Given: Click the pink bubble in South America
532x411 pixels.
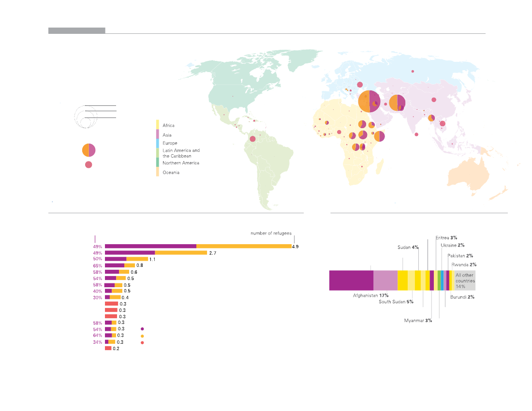Looking at the screenshot, I should pos(252,139).
